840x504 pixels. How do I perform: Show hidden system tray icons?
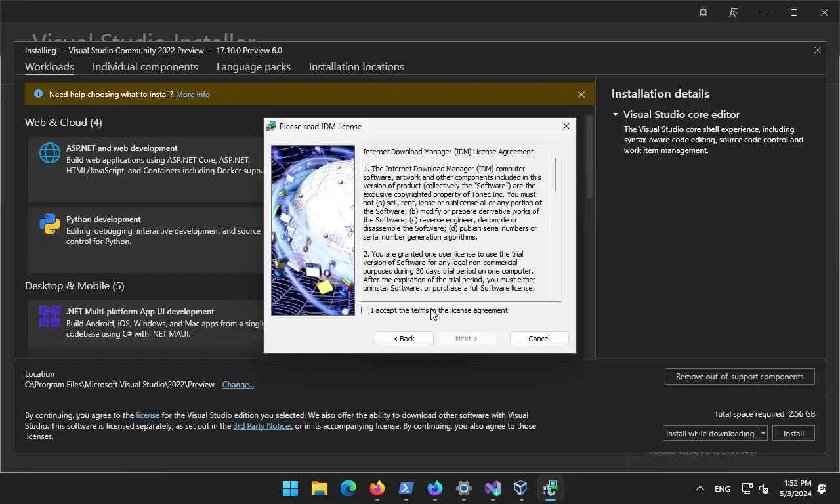pyautogui.click(x=700, y=488)
